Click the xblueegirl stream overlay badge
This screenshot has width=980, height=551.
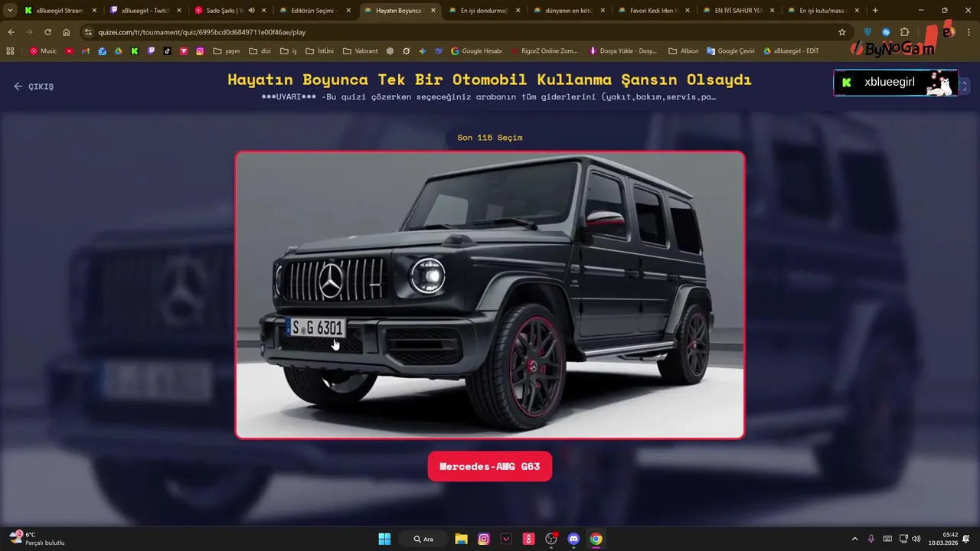tap(896, 83)
